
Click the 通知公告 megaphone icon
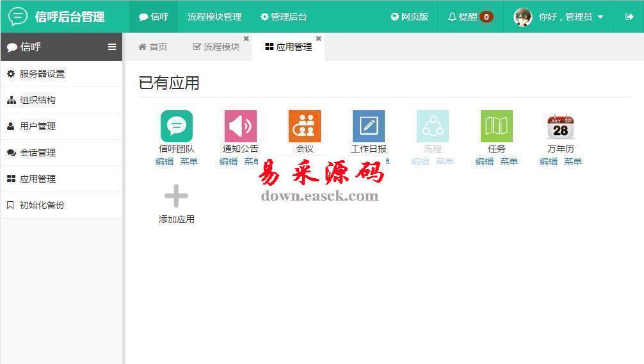[240, 126]
